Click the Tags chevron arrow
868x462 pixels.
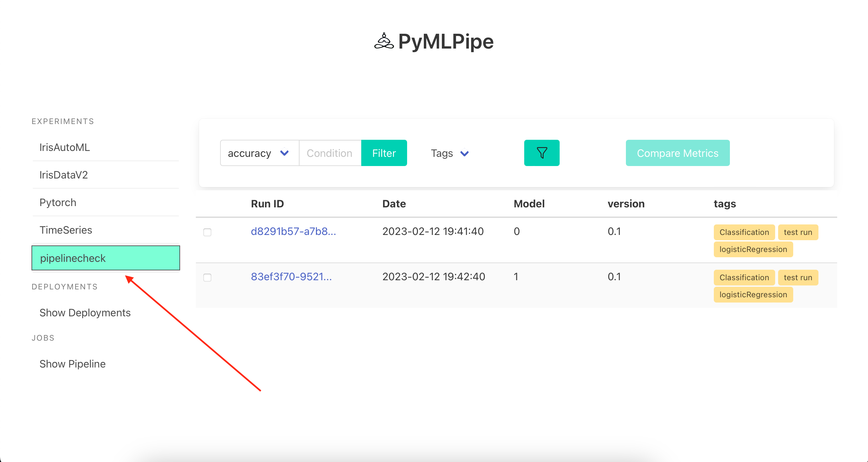point(465,153)
